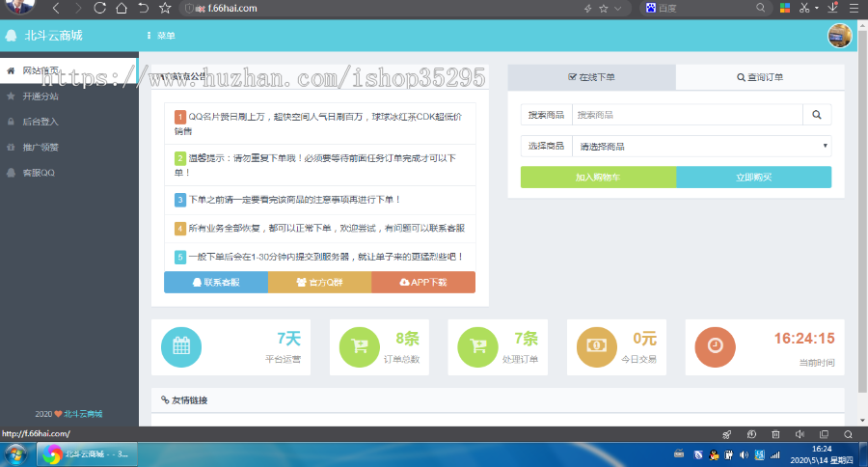Click the network signal tray icon
868x467 pixels.
(775, 455)
